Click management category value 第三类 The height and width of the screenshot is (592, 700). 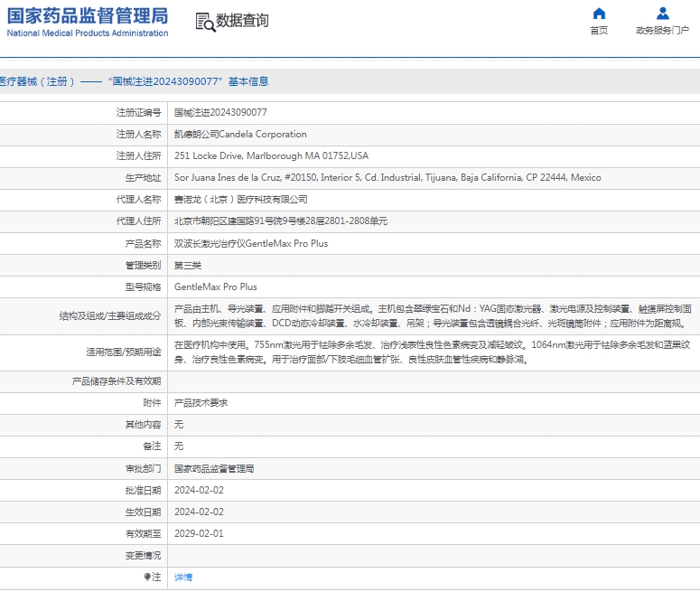pyautogui.click(x=188, y=266)
